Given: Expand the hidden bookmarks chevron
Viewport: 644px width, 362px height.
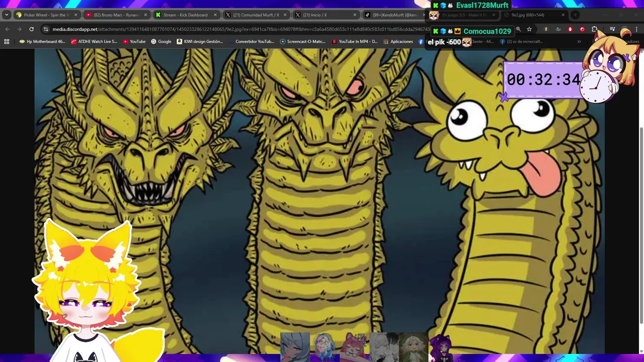Looking at the screenshot, I should pyautogui.click(x=579, y=42).
